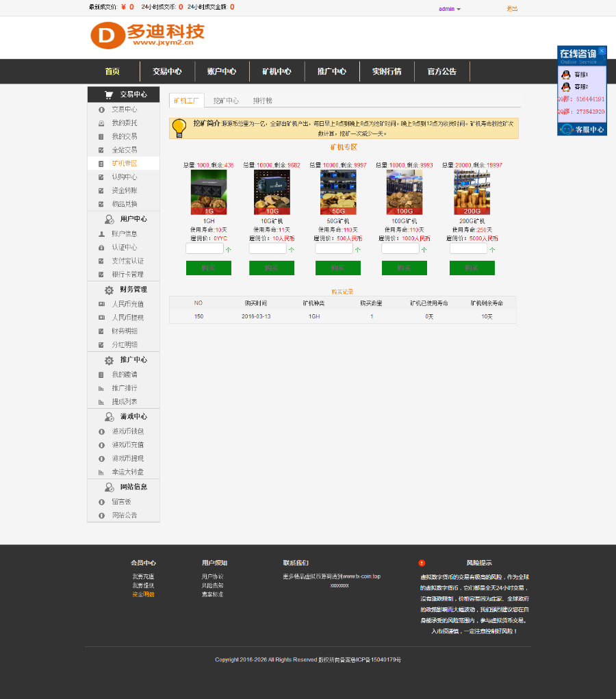Click the person icon beside 账户信息
The width and height of the screenshot is (616, 699).
tap(101, 234)
